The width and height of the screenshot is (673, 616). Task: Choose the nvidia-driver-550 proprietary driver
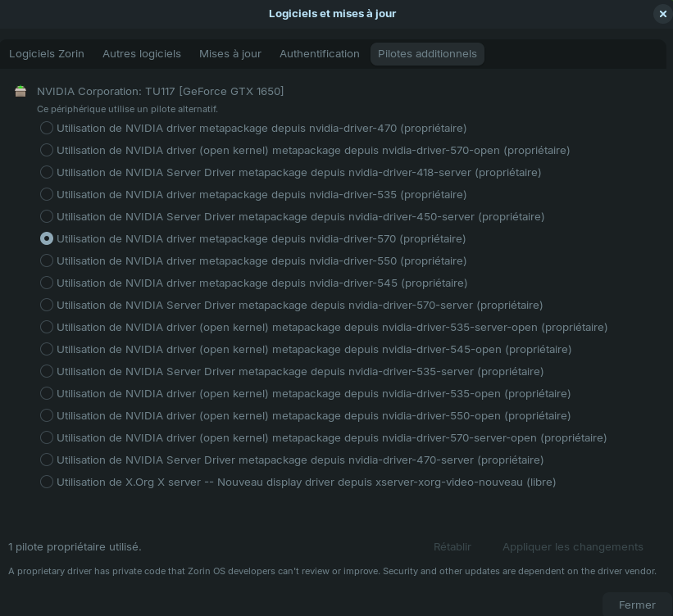(47, 260)
